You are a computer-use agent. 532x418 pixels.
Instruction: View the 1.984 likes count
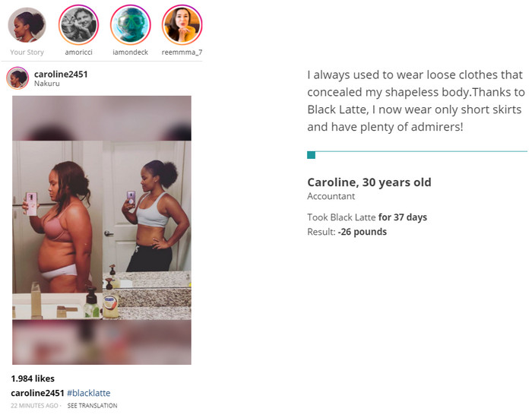[x=33, y=378]
